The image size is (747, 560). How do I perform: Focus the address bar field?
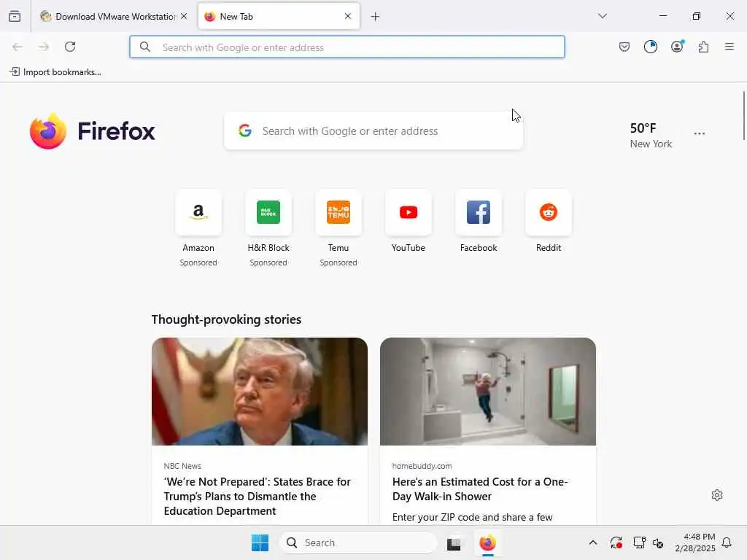(x=347, y=47)
